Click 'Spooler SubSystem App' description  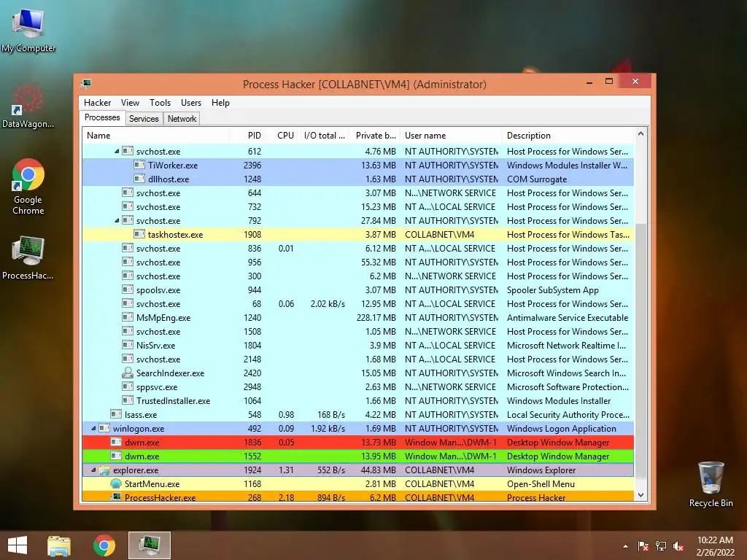pyautogui.click(x=553, y=290)
